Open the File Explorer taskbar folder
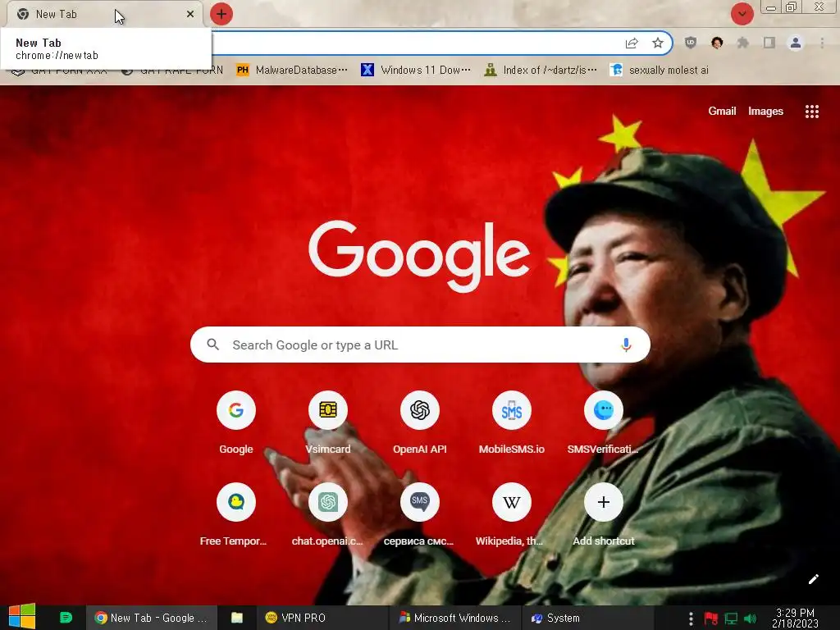Image resolution: width=840 pixels, height=630 pixels. 237,618
